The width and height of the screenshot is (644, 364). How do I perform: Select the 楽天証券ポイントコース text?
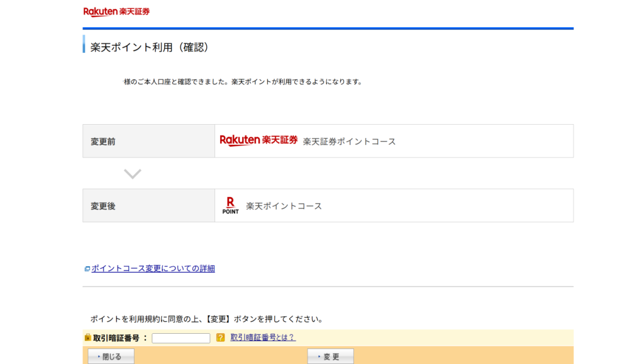(350, 142)
